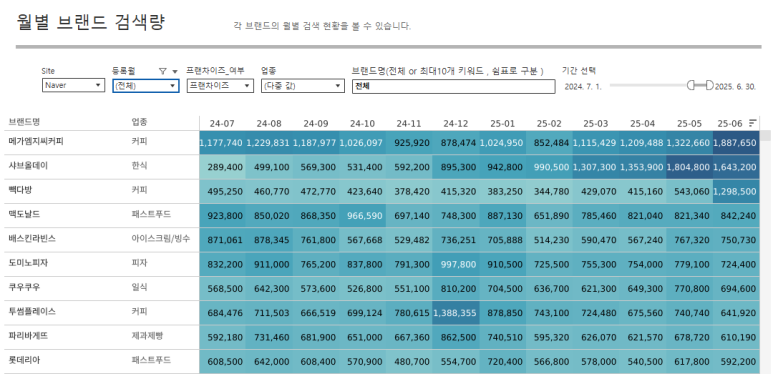Open the small arrow menu beside the funnel icon
Image resolution: width=773 pixels, height=374 pixels.
pyautogui.click(x=175, y=71)
